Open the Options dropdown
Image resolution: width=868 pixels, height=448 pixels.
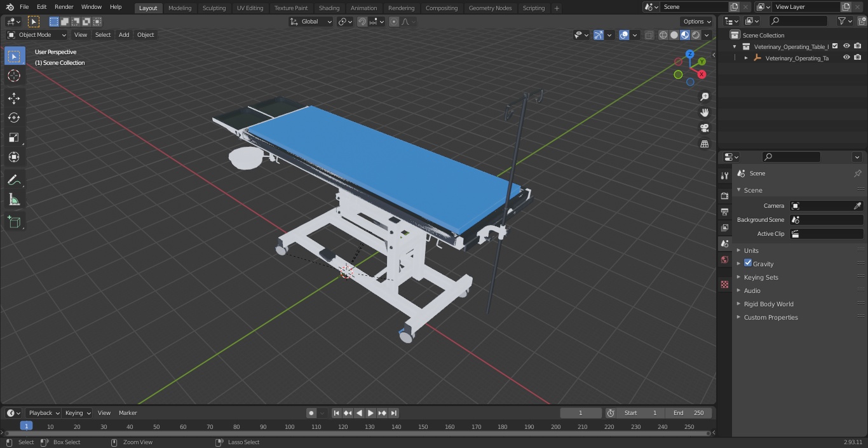coord(697,22)
